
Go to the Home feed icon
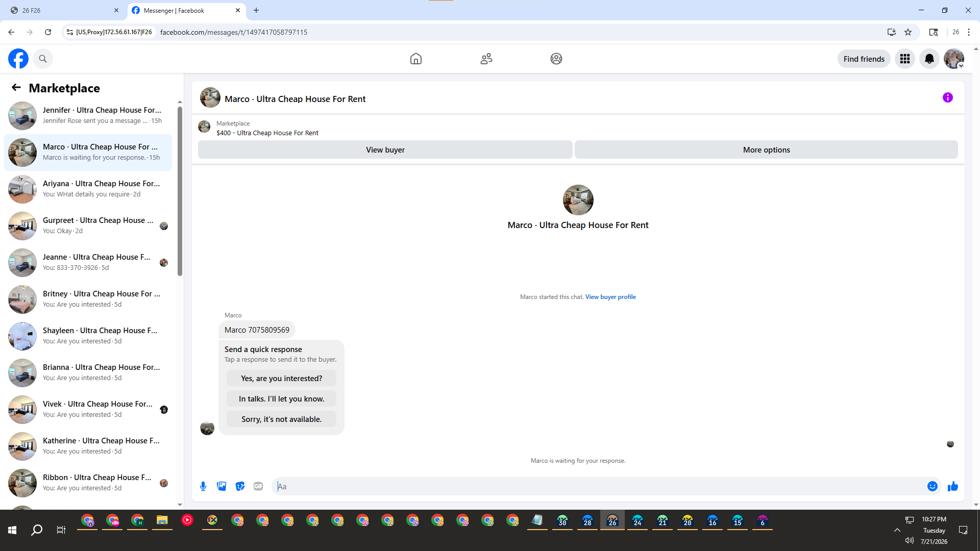coord(416,59)
